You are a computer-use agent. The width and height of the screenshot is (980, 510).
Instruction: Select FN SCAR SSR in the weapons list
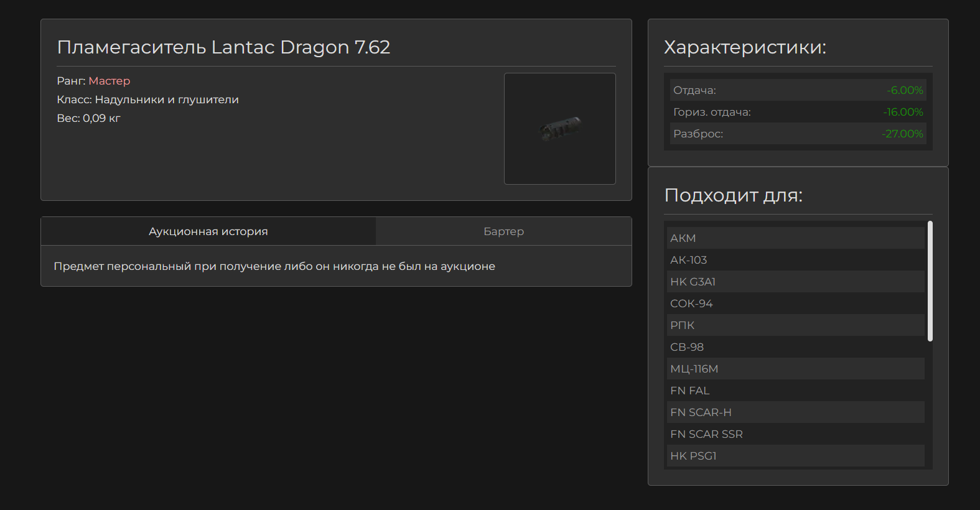(x=796, y=434)
